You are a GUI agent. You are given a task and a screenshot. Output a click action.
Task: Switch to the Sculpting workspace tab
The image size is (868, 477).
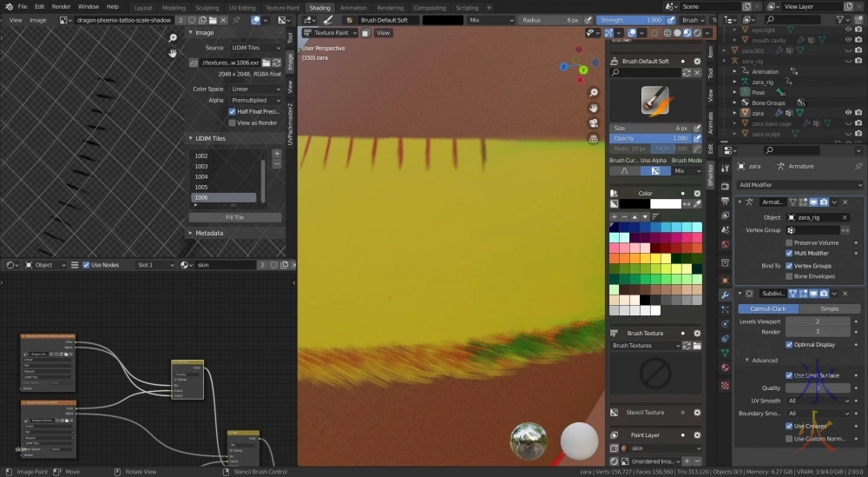coord(207,7)
